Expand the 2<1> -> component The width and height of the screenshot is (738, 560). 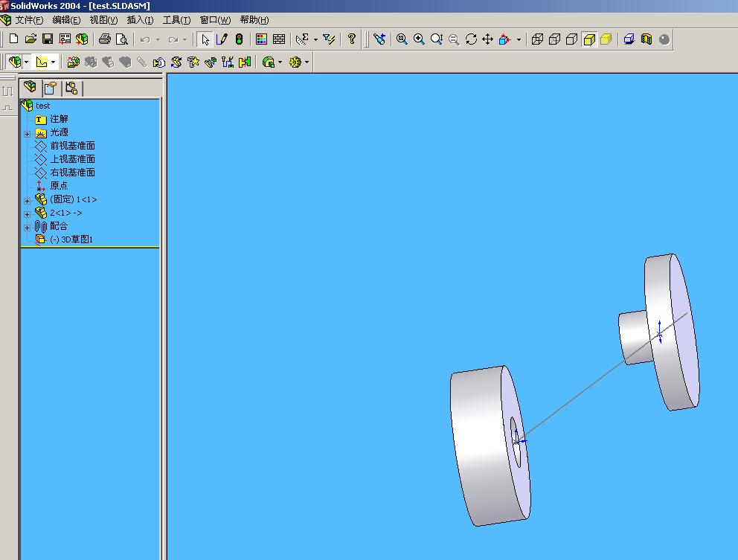(28, 214)
